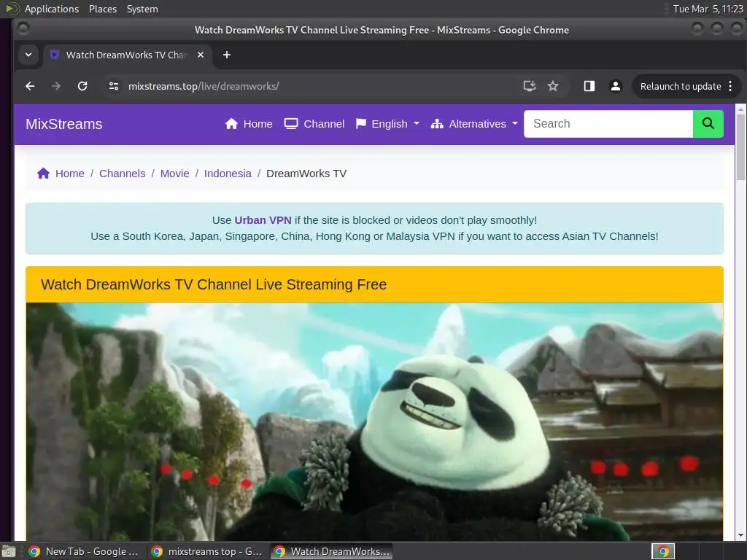Reload the page with the refresh icon

tap(82, 86)
